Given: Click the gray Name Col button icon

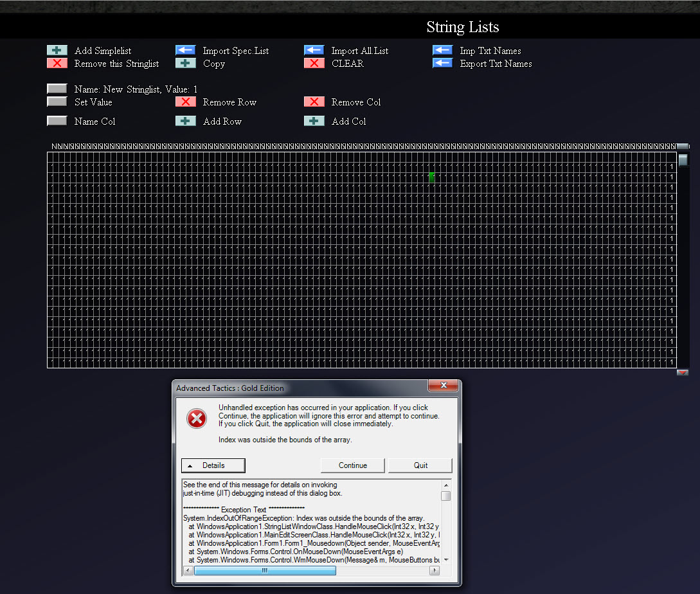Looking at the screenshot, I should click(57, 121).
